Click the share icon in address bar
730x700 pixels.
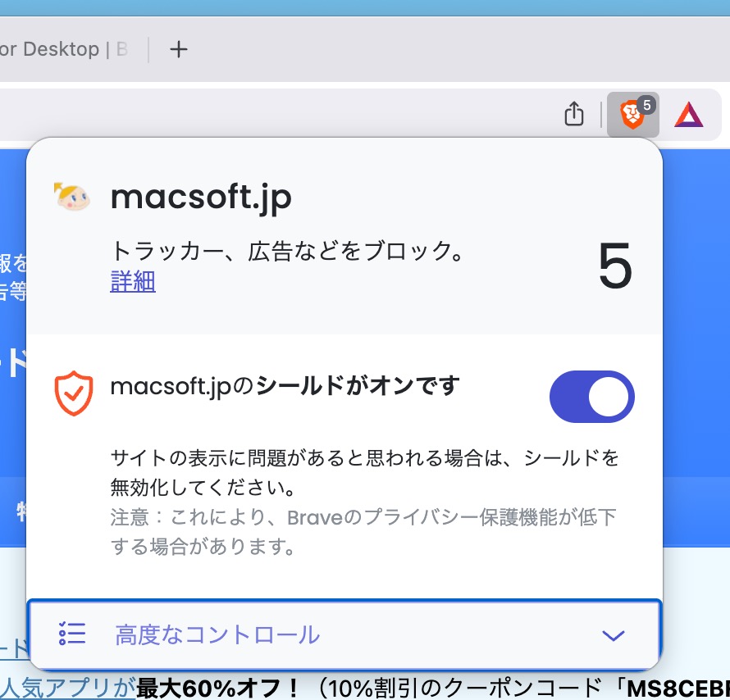pos(574,115)
